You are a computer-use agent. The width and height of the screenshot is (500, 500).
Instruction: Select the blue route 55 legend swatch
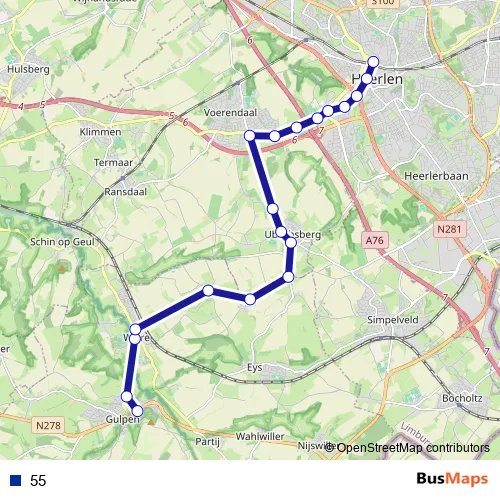[x=15, y=481]
